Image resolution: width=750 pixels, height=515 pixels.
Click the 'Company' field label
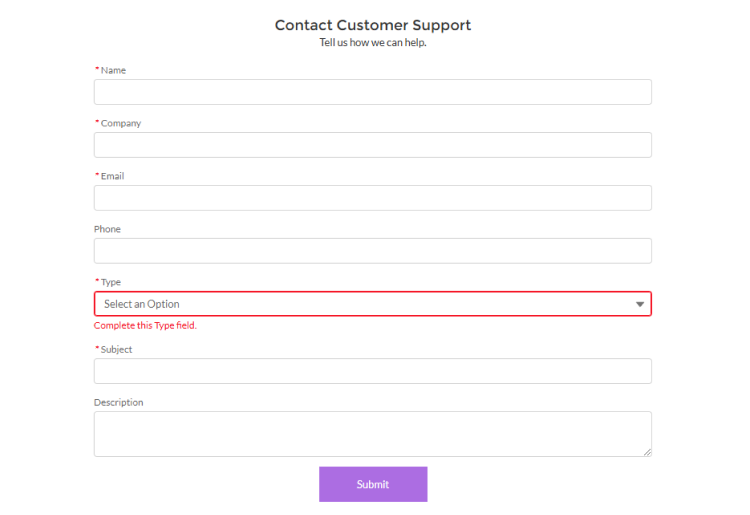pyautogui.click(x=120, y=123)
